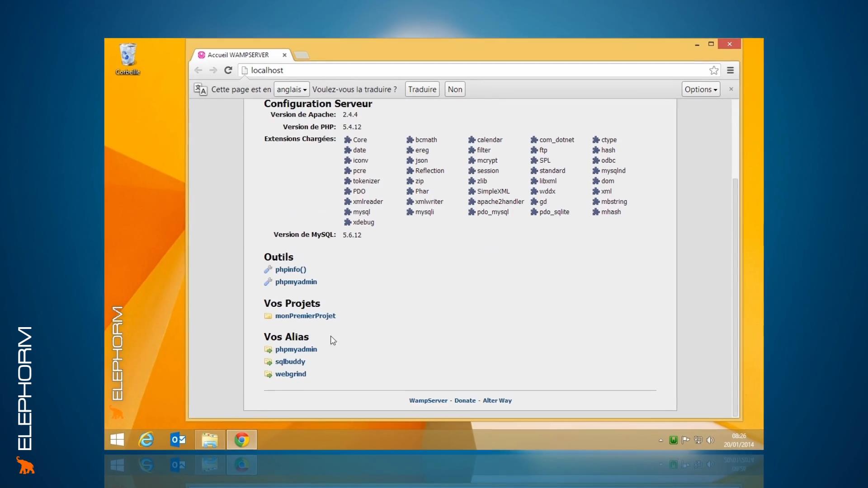The width and height of the screenshot is (868, 488).
Task: Open the webgrind alias
Action: (x=291, y=374)
